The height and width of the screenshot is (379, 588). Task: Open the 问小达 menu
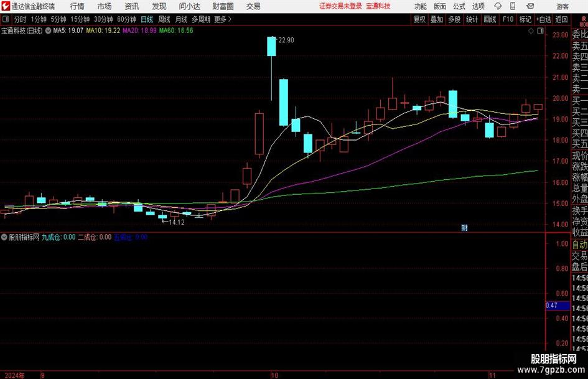click(189, 6)
